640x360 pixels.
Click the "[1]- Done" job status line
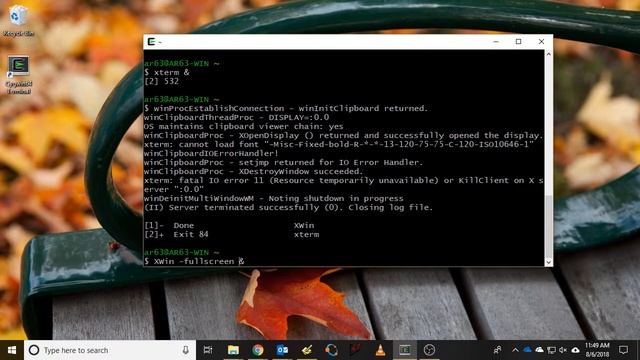click(229, 226)
